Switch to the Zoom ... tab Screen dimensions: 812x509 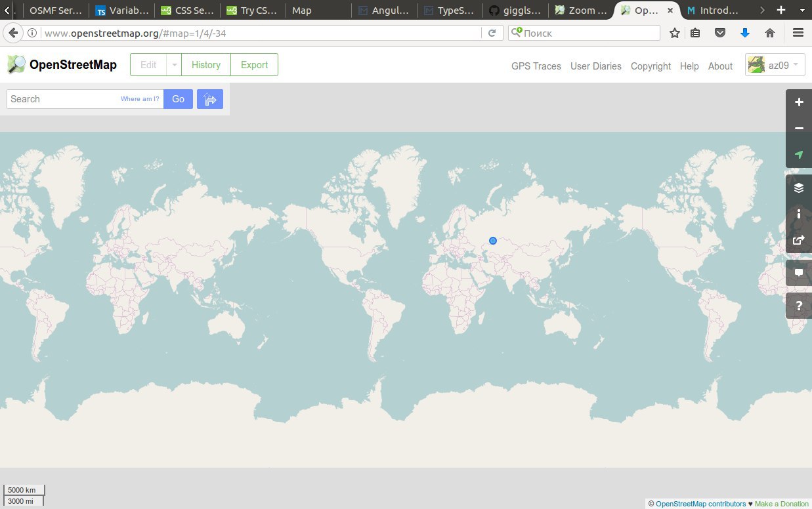(x=581, y=10)
